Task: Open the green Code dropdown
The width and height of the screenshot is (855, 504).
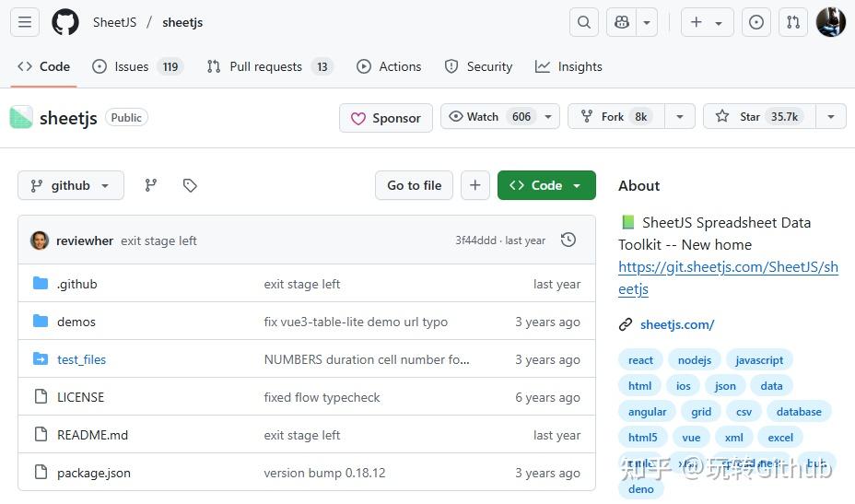Action: pos(546,185)
